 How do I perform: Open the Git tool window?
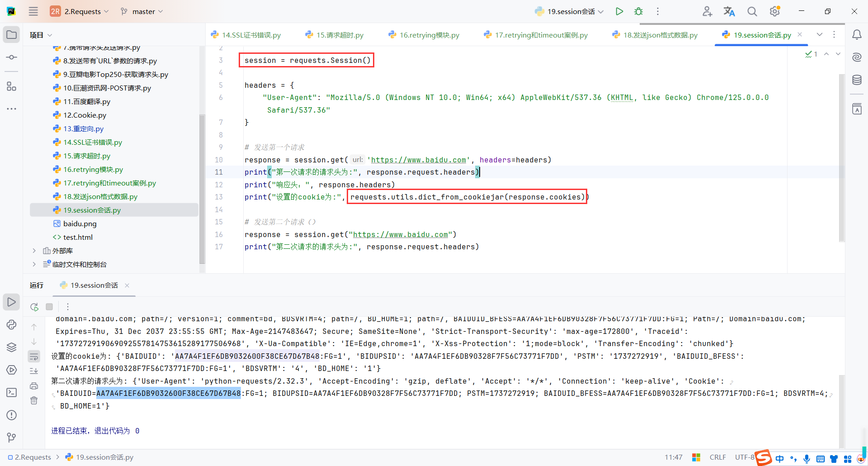pos(11,437)
